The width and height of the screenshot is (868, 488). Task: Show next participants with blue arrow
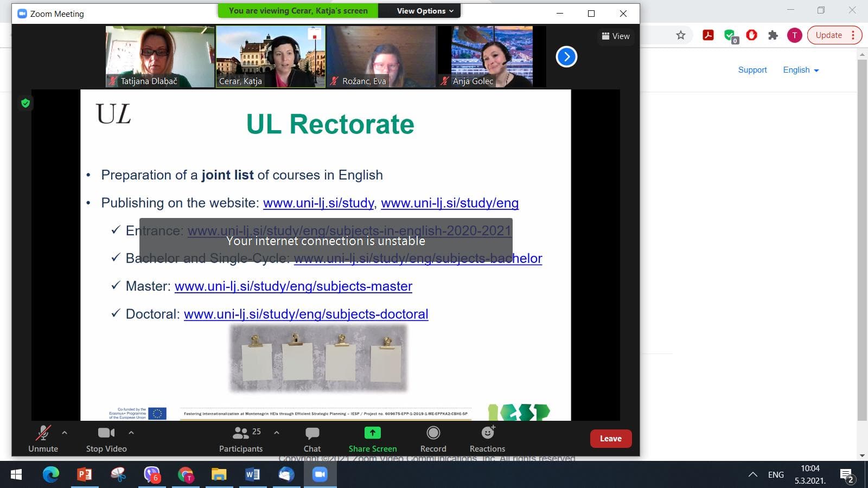[566, 56]
